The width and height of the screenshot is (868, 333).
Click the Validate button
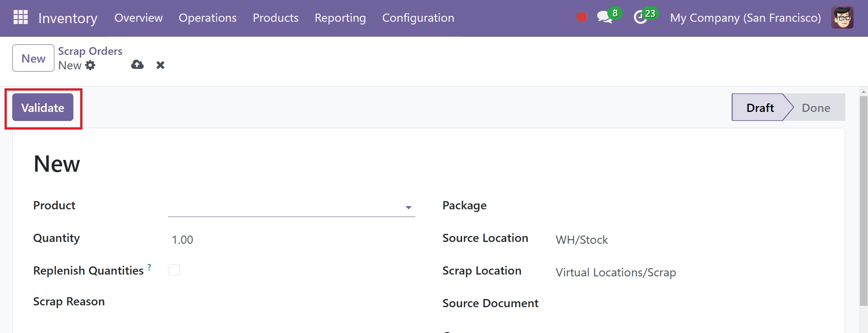(43, 107)
